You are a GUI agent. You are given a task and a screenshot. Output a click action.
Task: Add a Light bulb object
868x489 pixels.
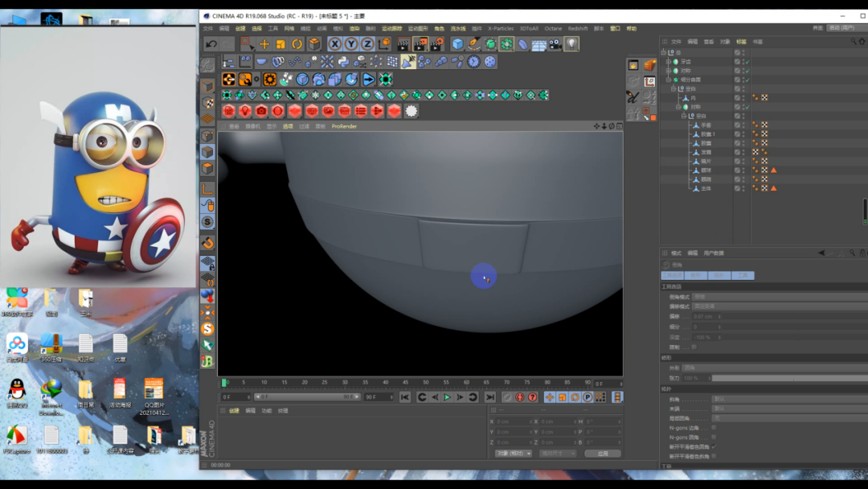tap(571, 43)
